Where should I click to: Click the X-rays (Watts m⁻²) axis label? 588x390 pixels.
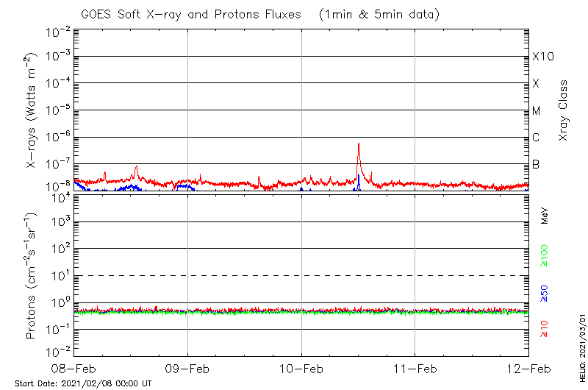coord(32,110)
